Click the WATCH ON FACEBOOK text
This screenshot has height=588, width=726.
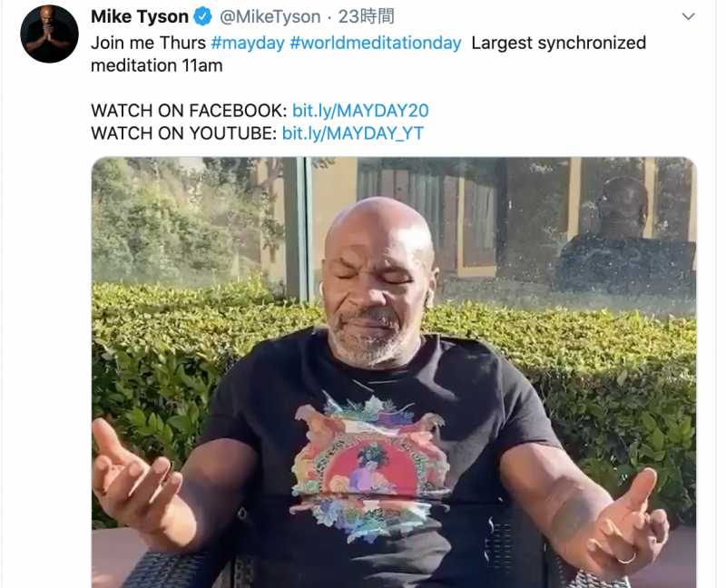coord(190,111)
